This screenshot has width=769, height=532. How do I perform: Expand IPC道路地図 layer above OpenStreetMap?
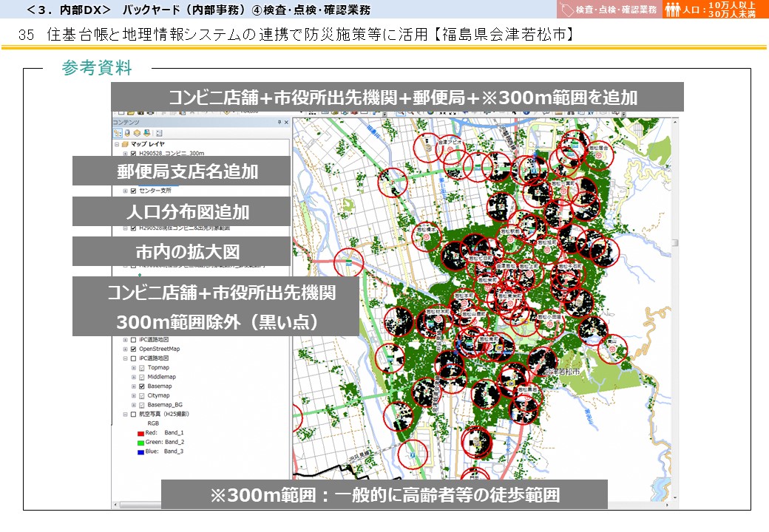coord(125,339)
